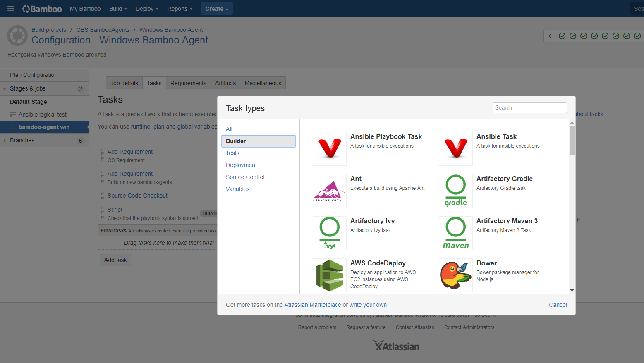Choose the Artifactory Gradle icon

(x=456, y=191)
